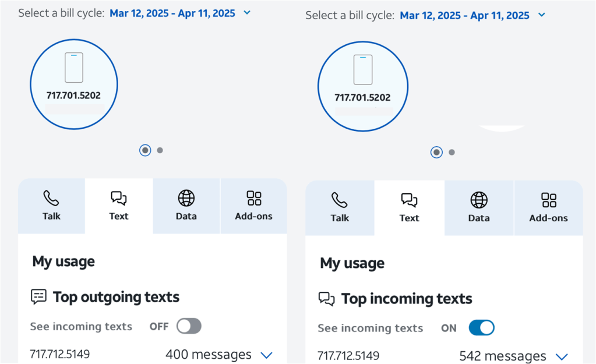Open Data globe tab above Top outgoing texts
596x364 pixels.
tap(186, 206)
